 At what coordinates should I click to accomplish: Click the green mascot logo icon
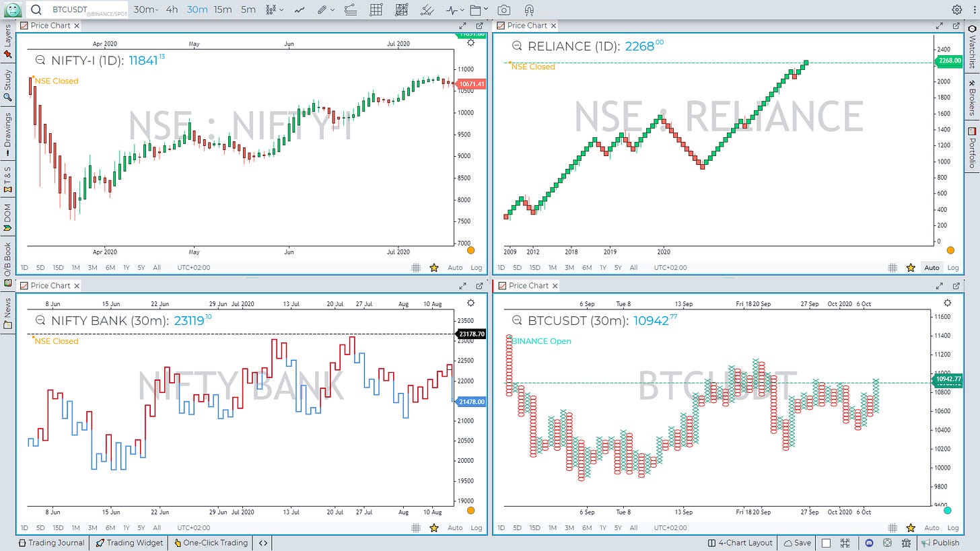[x=13, y=9]
